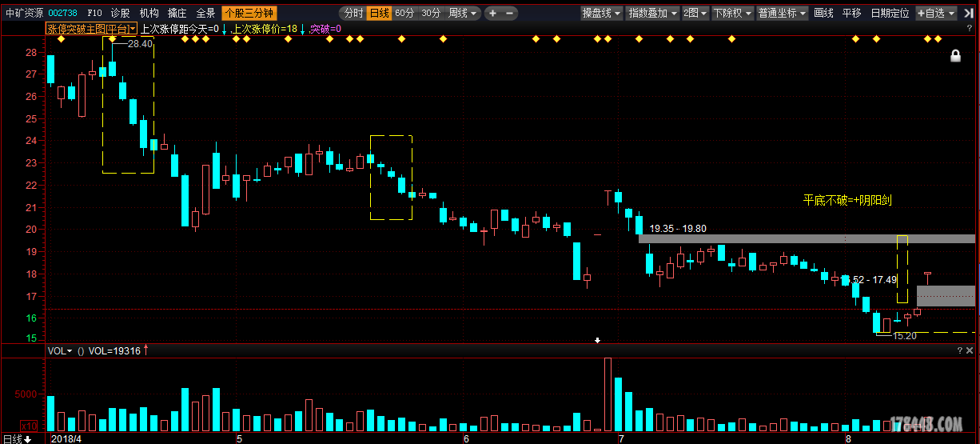This screenshot has height=444, width=980.
Task: Click 突破=0 magenta indicator value
Action: [x=325, y=29]
